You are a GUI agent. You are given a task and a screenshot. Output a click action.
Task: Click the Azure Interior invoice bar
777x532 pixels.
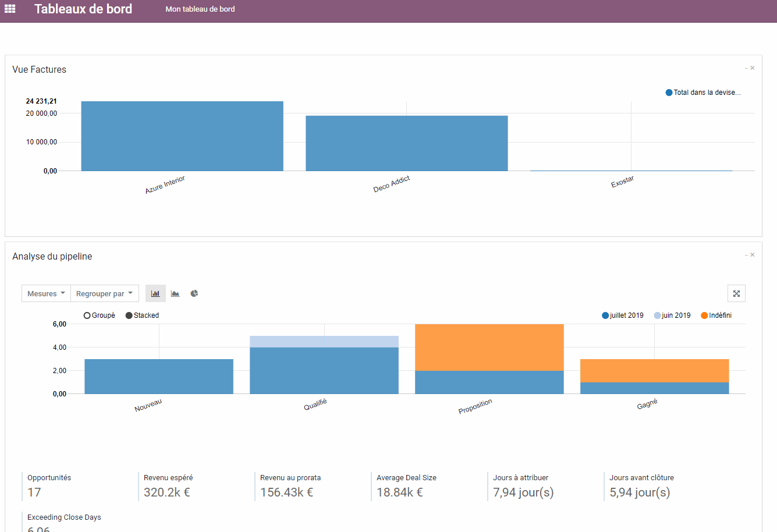click(182, 136)
